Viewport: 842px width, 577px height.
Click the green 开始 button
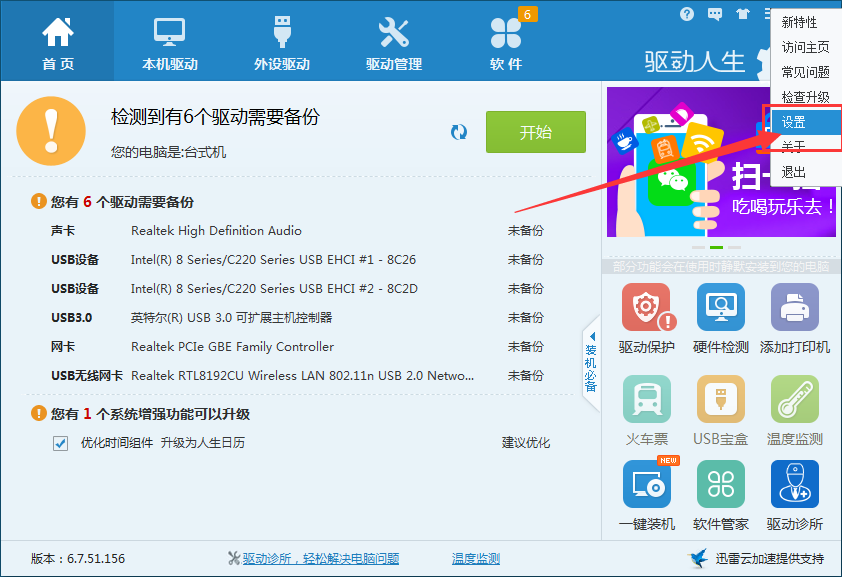tap(535, 132)
